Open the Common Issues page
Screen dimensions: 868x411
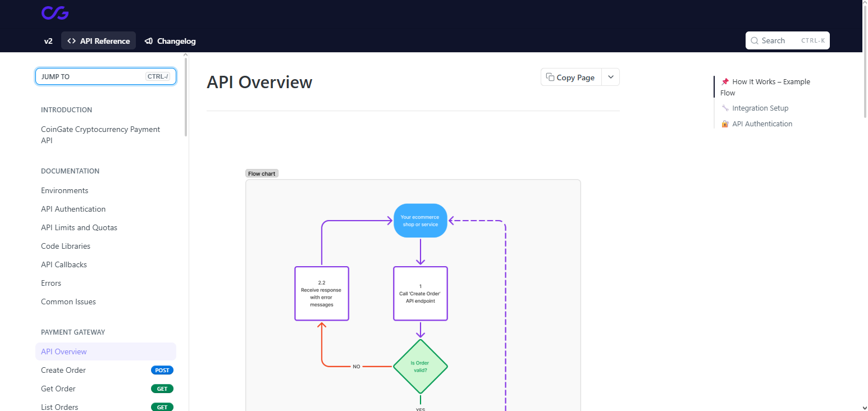pyautogui.click(x=106, y=302)
